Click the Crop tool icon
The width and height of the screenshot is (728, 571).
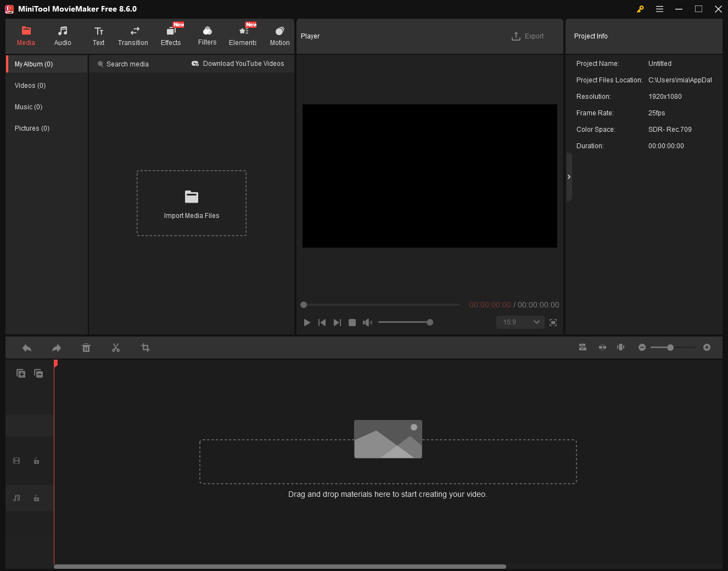[x=145, y=348]
